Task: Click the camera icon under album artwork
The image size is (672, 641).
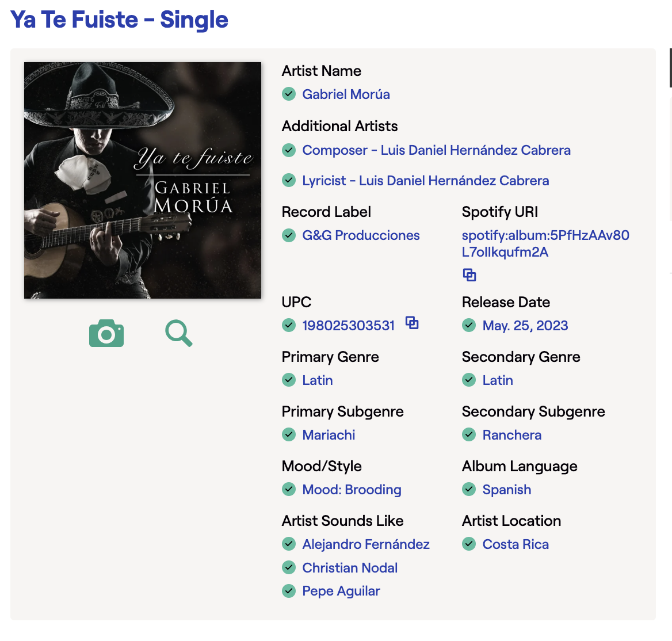Action: click(x=106, y=333)
